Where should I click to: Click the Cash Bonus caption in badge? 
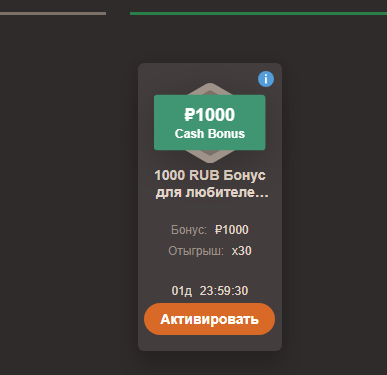coord(210,134)
